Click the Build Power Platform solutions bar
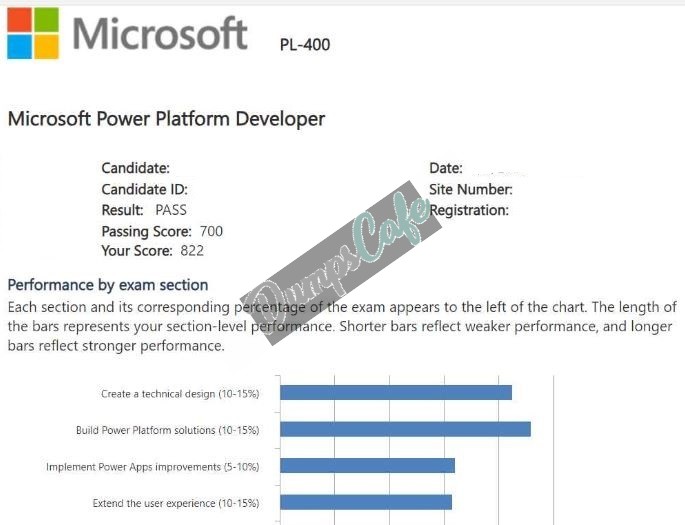 pos(405,429)
